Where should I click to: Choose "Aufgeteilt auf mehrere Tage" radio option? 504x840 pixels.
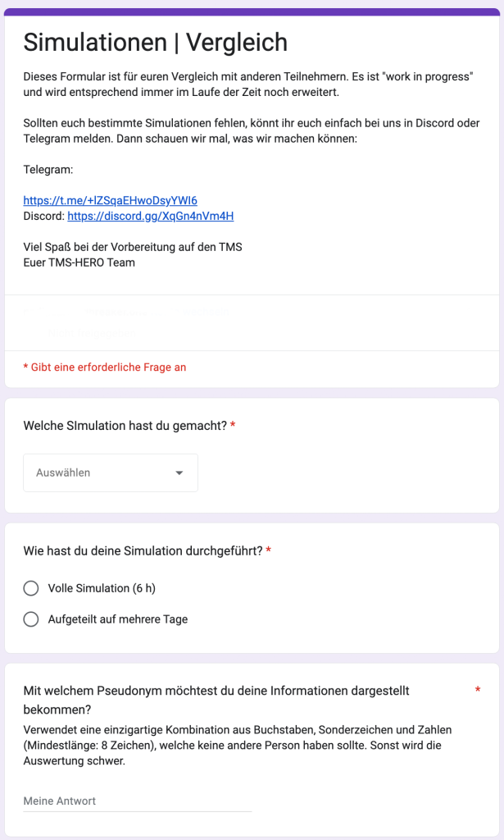click(x=31, y=619)
